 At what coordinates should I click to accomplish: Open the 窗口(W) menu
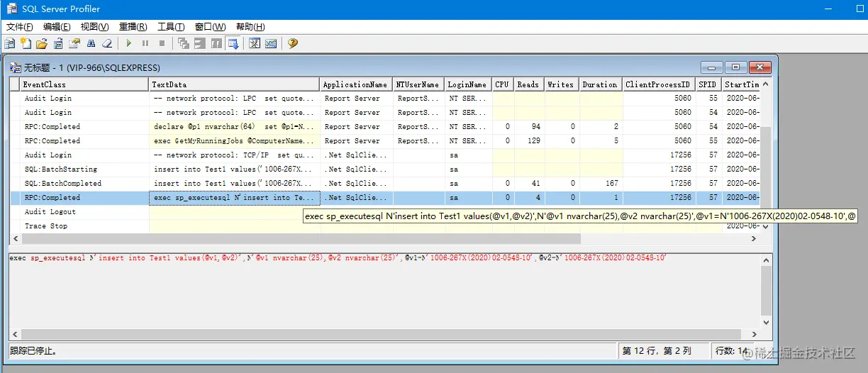pyautogui.click(x=210, y=26)
